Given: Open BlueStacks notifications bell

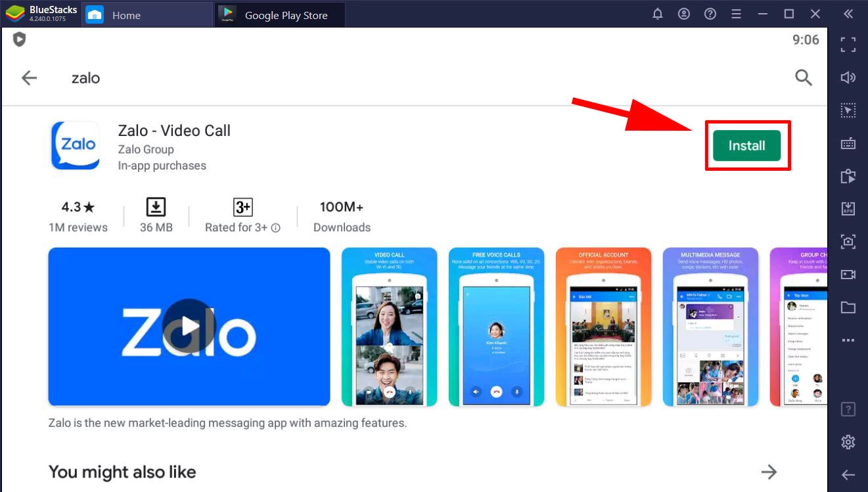Looking at the screenshot, I should point(658,14).
